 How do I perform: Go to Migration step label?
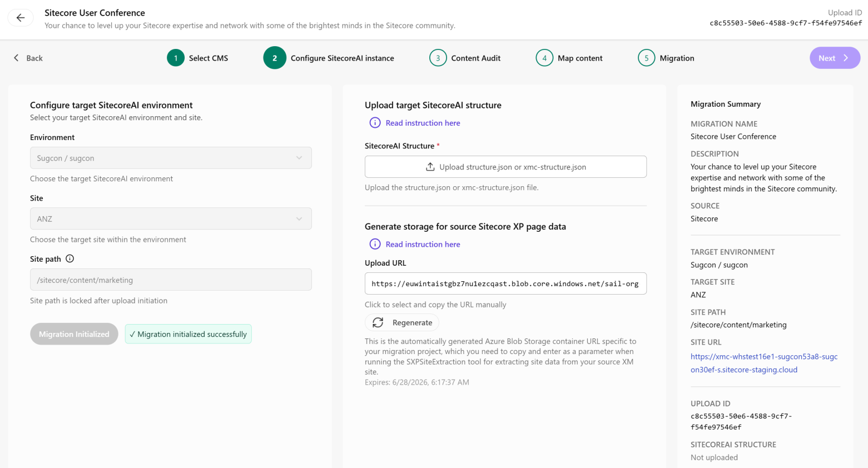(x=677, y=58)
